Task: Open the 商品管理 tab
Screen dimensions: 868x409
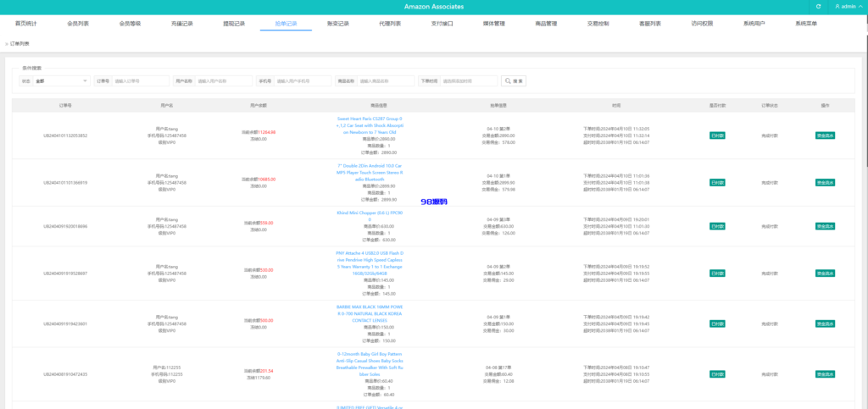Action: coord(547,24)
